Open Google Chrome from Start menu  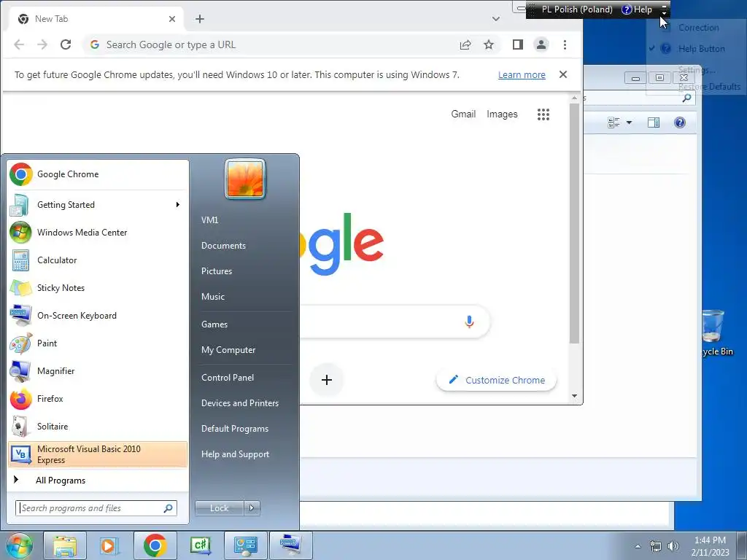[98, 174]
